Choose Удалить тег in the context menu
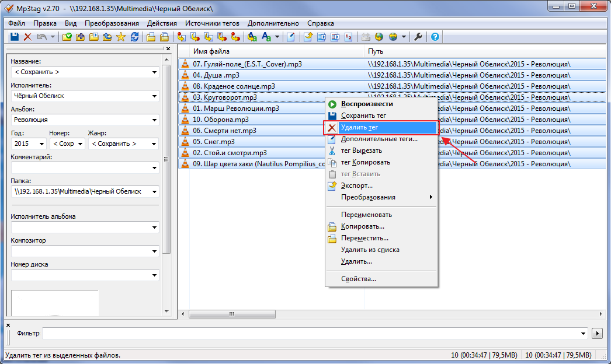 click(381, 127)
